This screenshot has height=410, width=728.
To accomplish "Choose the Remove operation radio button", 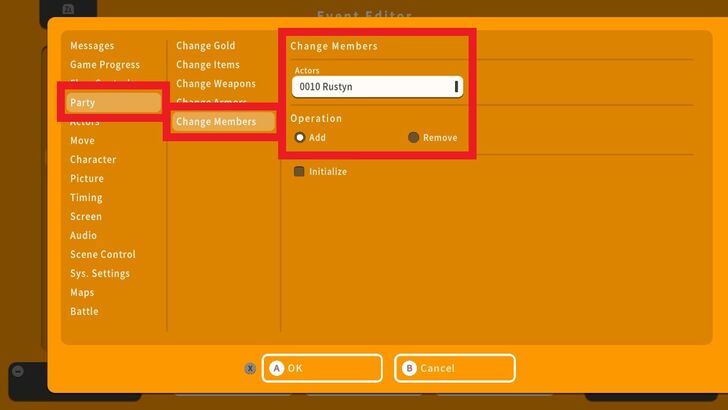I will (x=414, y=138).
